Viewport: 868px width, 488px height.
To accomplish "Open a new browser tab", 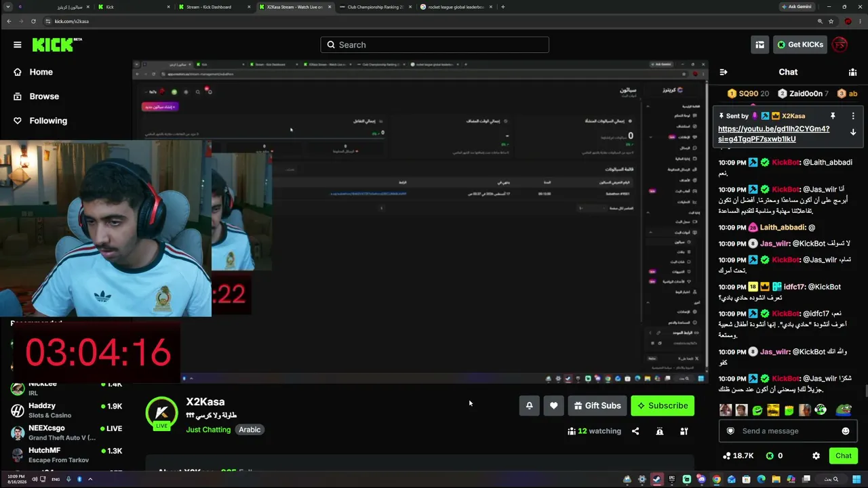I will pos(502,7).
